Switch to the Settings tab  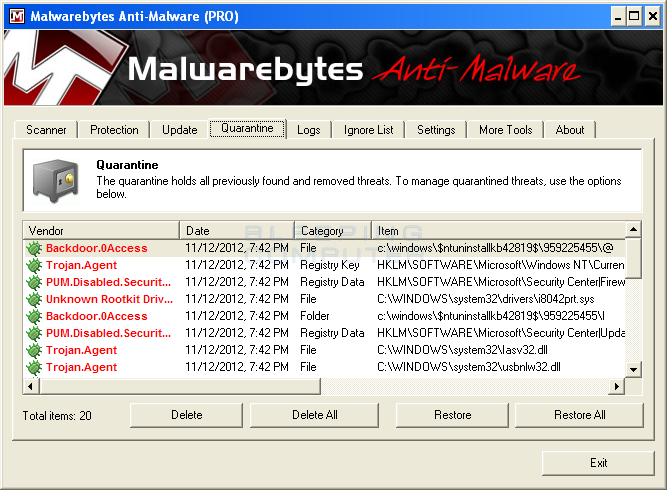[x=436, y=130]
